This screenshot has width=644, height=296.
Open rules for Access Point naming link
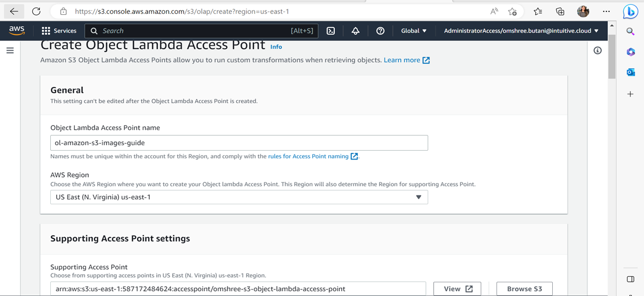click(x=308, y=156)
